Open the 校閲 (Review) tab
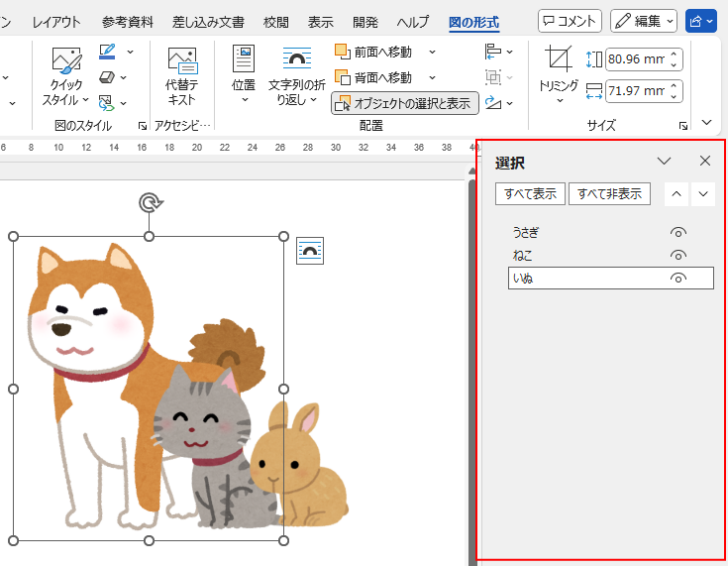The height and width of the screenshot is (566, 728). [276, 21]
